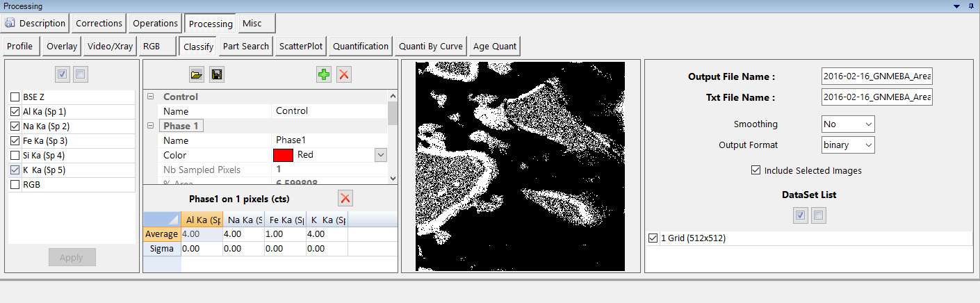Image resolution: width=980 pixels, height=303 pixels.
Task: Click uncheck-all icon above element list
Action: point(81,74)
